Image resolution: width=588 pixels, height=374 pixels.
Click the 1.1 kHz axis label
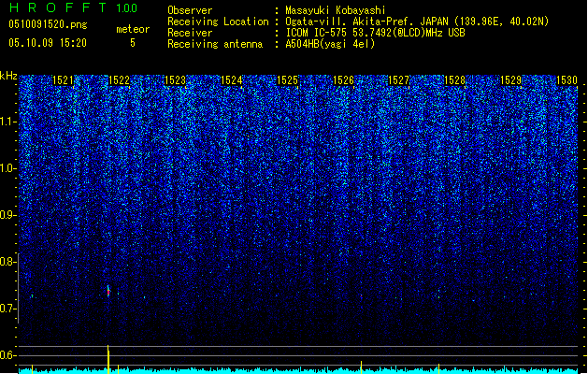8,122
